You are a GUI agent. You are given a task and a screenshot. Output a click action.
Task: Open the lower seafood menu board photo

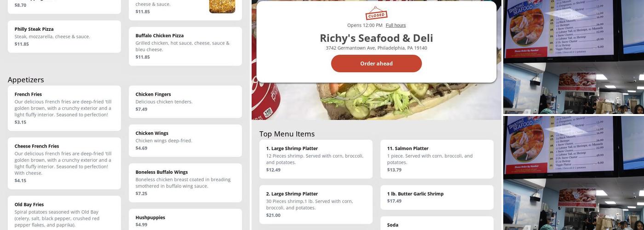[x=574, y=173]
